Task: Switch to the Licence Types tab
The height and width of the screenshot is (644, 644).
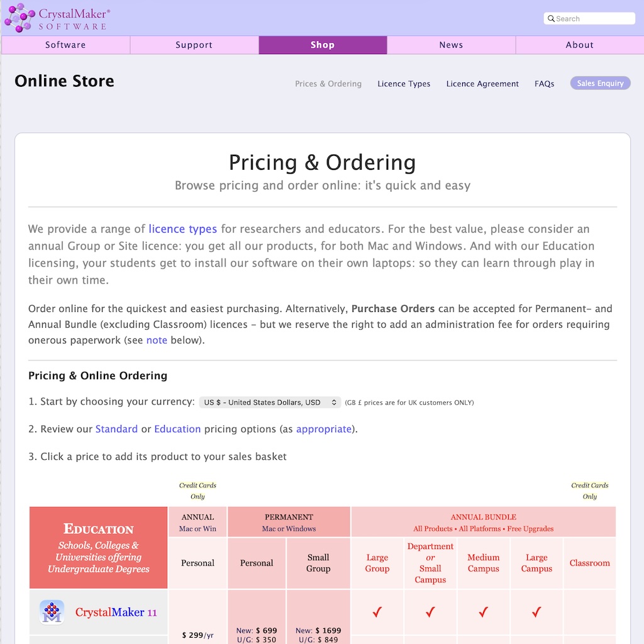Action: pyautogui.click(x=404, y=84)
